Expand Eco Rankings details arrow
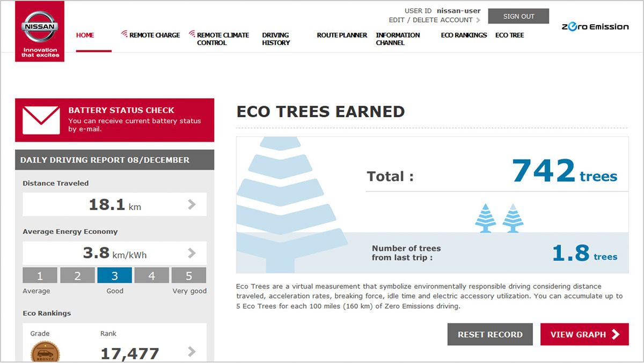The height and width of the screenshot is (363, 644). (x=192, y=352)
